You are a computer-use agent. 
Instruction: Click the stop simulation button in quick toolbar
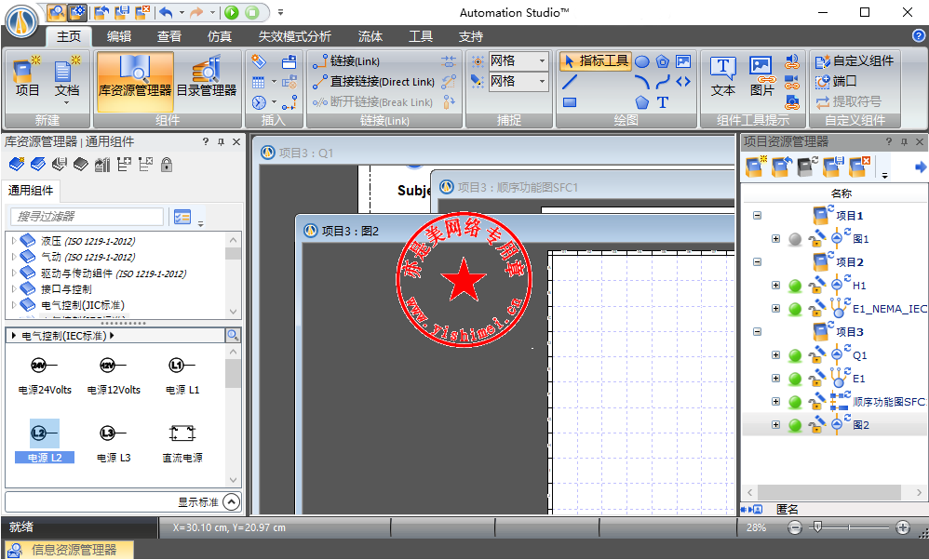pyautogui.click(x=252, y=12)
